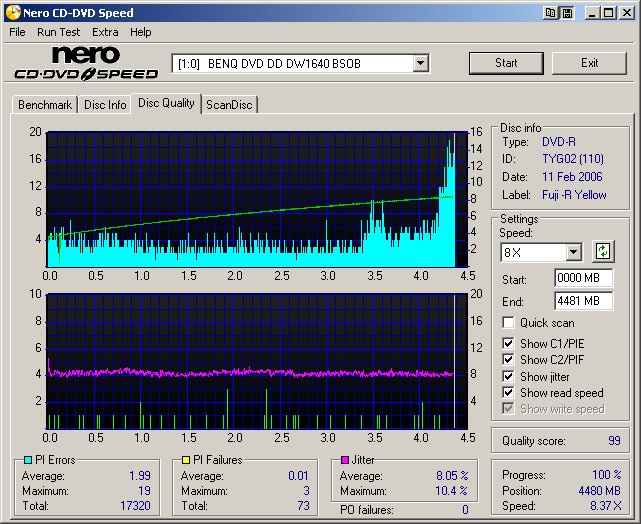Uncheck Show C2/PIF

click(508, 359)
